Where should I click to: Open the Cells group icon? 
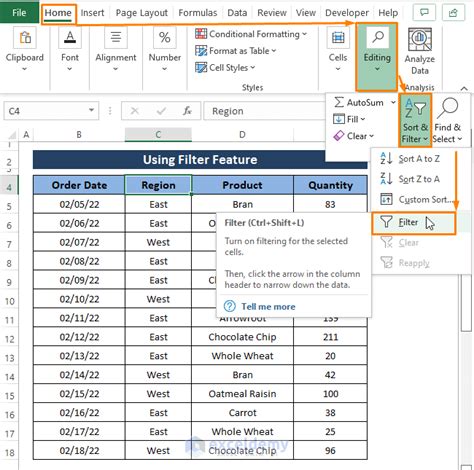(338, 38)
